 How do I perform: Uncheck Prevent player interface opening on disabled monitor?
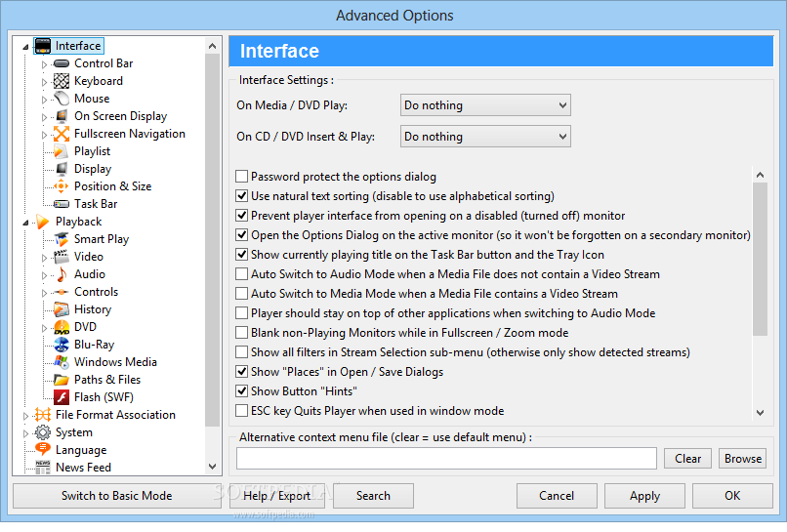coord(242,216)
